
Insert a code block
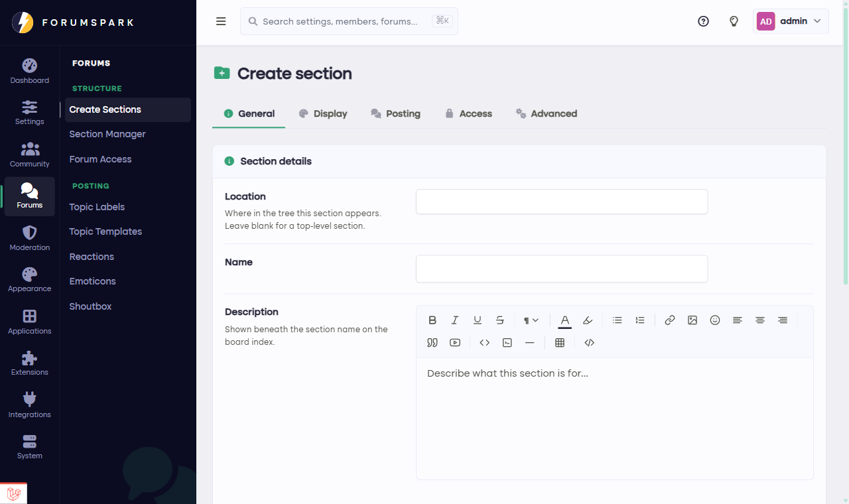coord(507,343)
